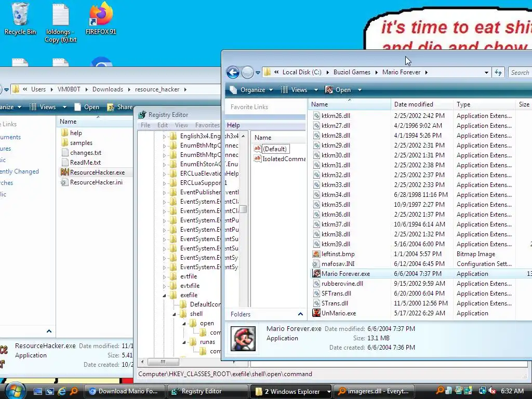Sort files by the Type column header
The width and height of the screenshot is (532, 399).
point(484,104)
